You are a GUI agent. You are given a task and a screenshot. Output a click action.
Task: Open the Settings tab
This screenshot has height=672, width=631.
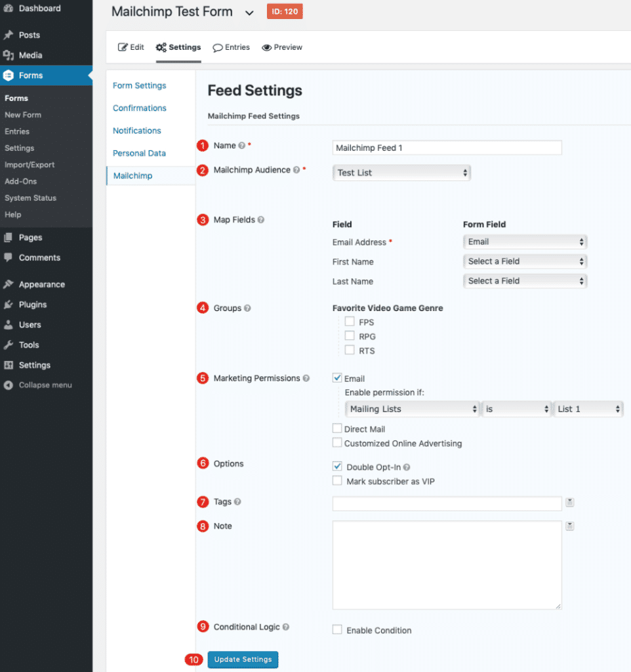tap(178, 47)
